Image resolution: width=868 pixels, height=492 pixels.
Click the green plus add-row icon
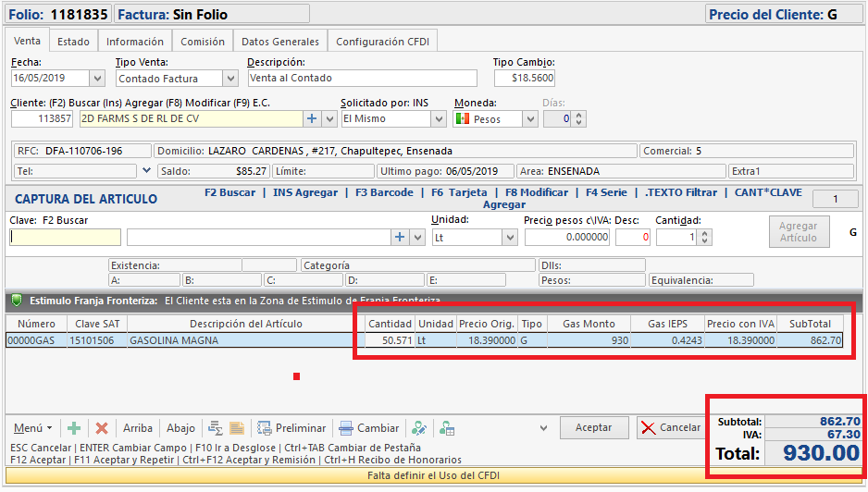point(74,428)
